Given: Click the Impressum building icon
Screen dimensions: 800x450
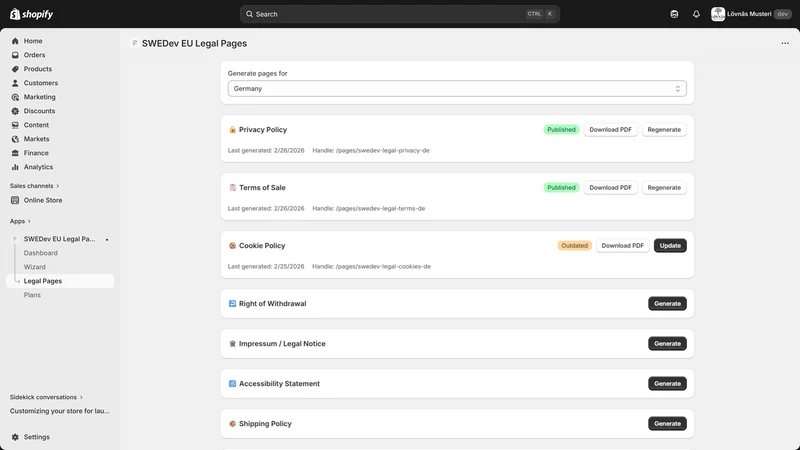Looking at the screenshot, I should [x=232, y=343].
